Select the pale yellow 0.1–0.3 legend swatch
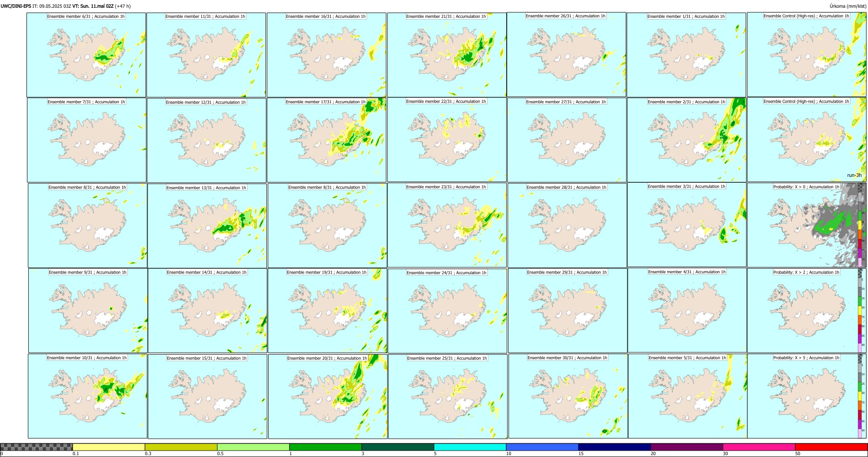 click(x=109, y=447)
